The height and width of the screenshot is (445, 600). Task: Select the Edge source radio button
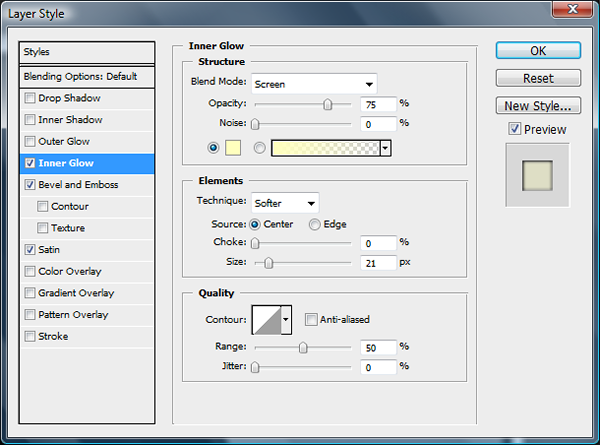(314, 224)
